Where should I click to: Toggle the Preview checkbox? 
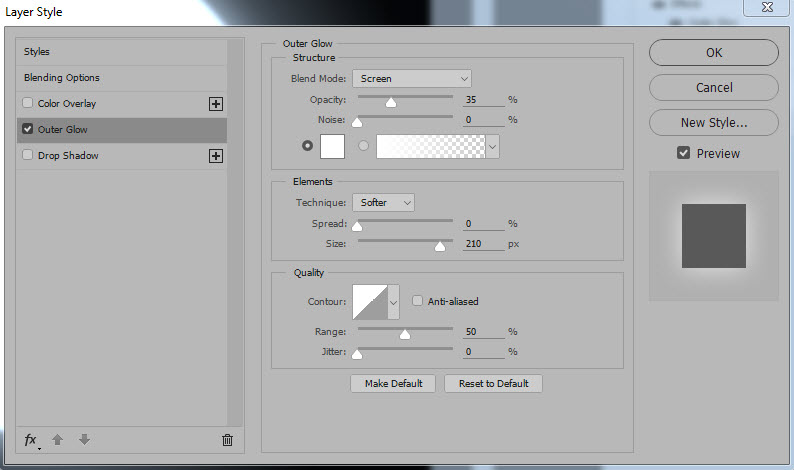click(683, 152)
